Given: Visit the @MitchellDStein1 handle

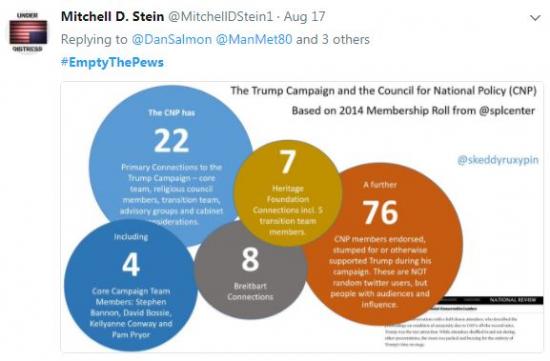Looking at the screenshot, I should pyautogui.click(x=221, y=16).
